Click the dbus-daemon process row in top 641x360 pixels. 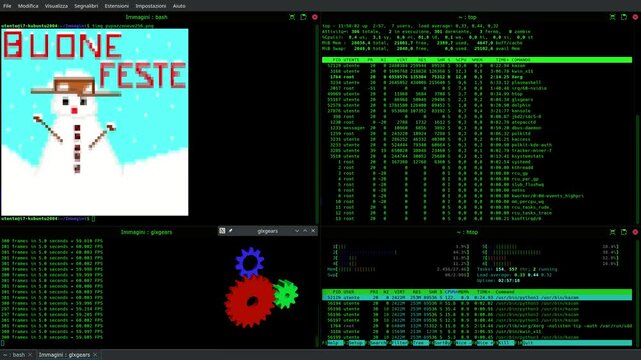pyautogui.click(x=477, y=128)
